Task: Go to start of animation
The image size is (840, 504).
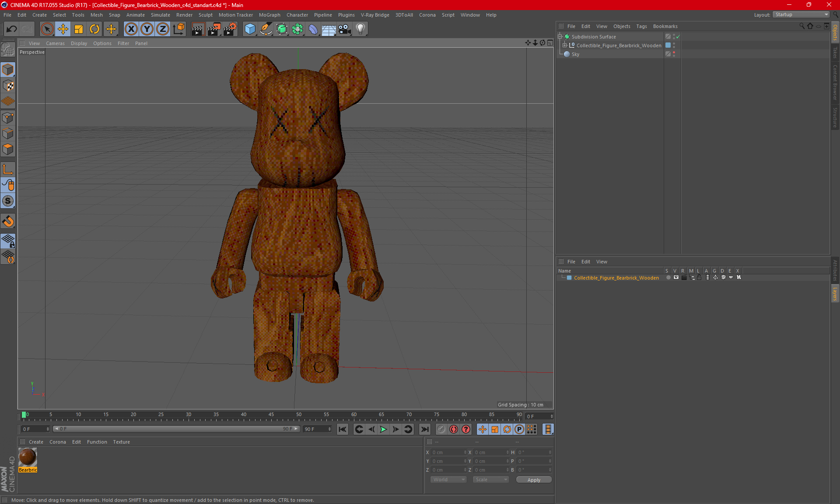Action: [x=343, y=429]
